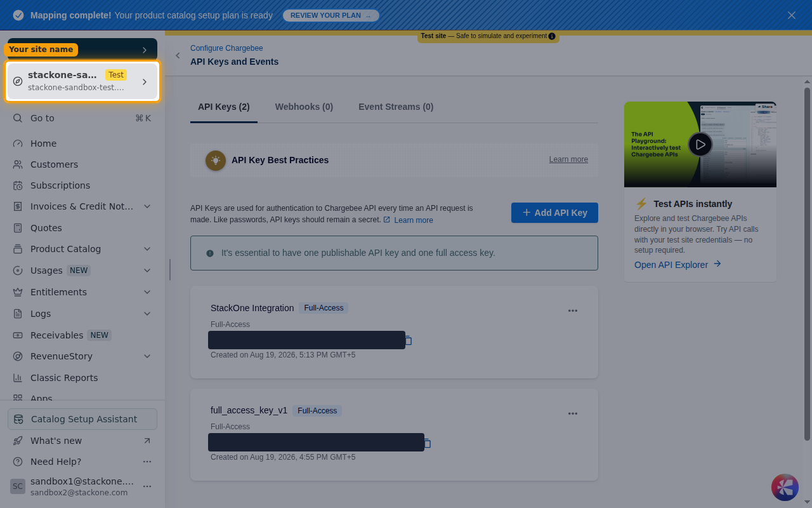The image size is (812, 508).
Task: Click the StackOne Integration key name
Action: click(x=252, y=308)
